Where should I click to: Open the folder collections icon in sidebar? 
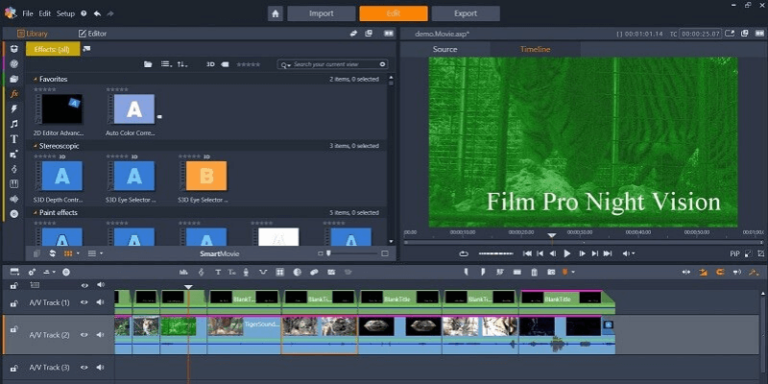pyautogui.click(x=14, y=78)
